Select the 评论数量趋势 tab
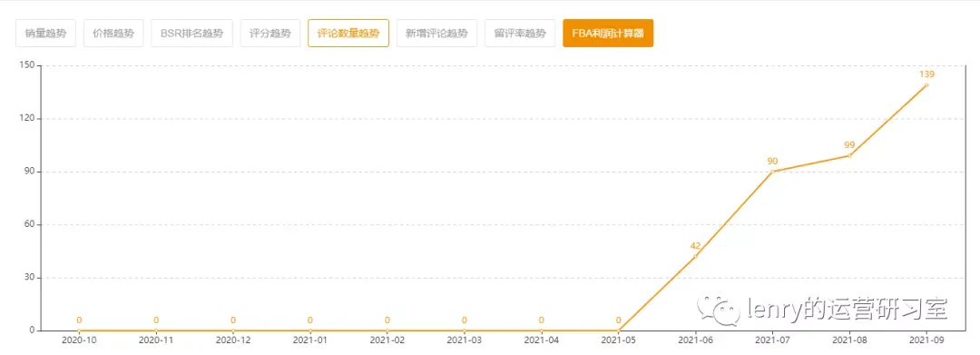 click(348, 33)
